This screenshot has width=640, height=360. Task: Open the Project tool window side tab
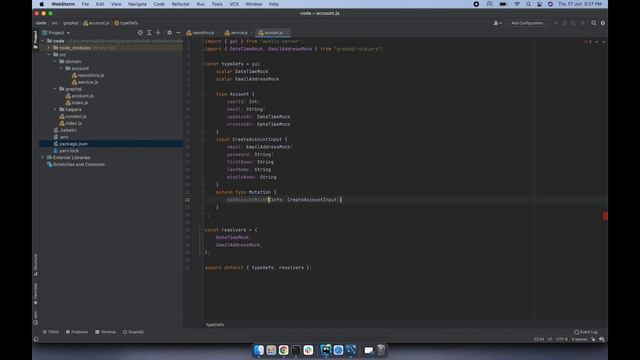coord(36,40)
